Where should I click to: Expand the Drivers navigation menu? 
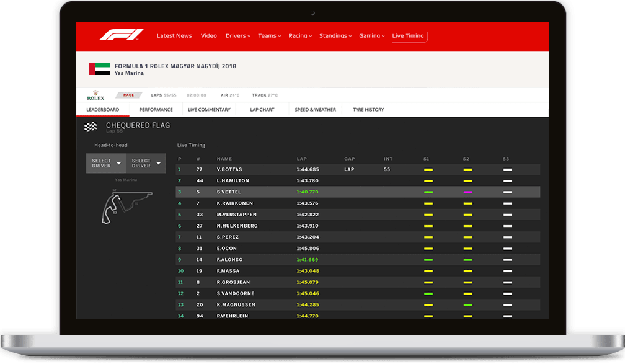click(x=237, y=36)
